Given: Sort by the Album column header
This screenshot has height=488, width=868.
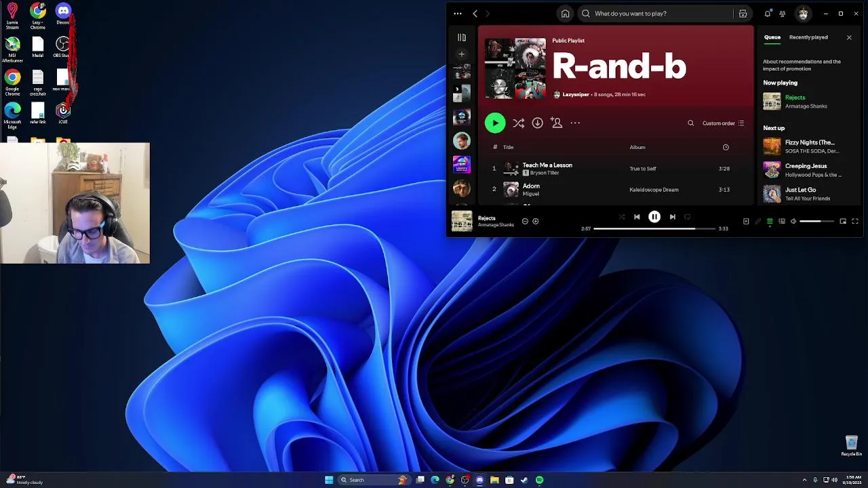Looking at the screenshot, I should [637, 147].
